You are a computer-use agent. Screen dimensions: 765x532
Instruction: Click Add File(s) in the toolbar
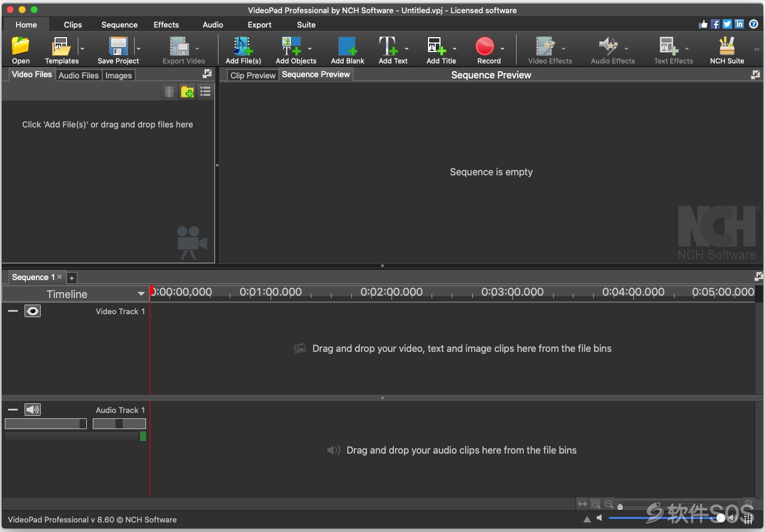click(x=243, y=51)
